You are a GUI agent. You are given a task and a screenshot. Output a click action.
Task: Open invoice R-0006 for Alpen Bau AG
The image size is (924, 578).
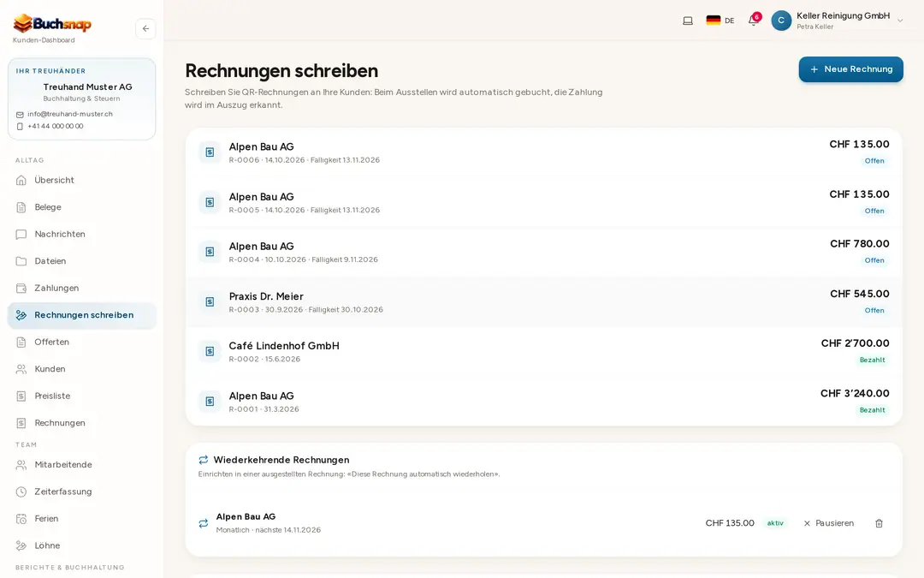[543, 152]
